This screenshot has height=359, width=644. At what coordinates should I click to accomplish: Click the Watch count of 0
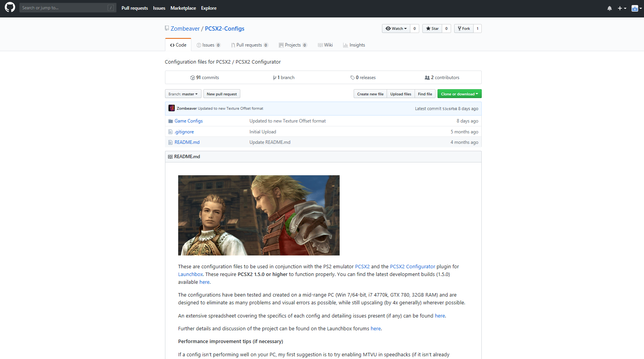(415, 28)
